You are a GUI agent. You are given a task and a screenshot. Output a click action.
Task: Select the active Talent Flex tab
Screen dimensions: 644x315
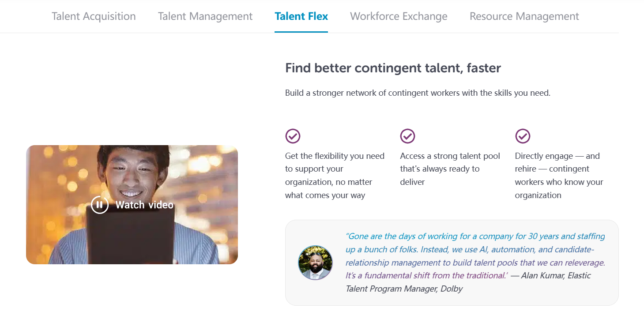coord(301,16)
